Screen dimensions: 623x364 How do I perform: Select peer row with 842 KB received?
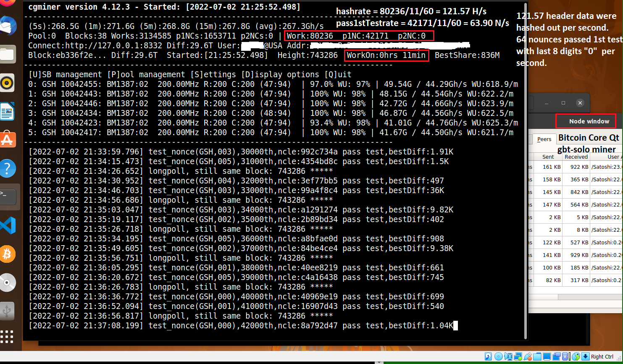[x=576, y=192]
